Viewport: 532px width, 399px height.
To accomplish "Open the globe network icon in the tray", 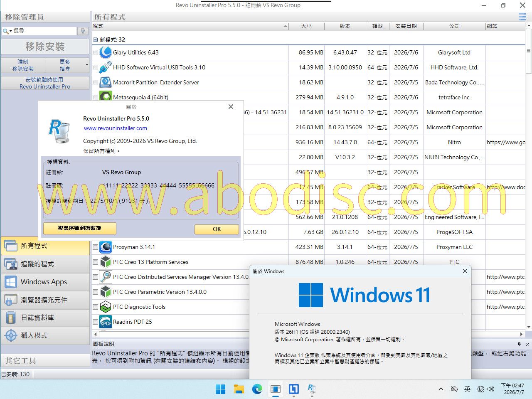I will pyautogui.click(x=481, y=389).
